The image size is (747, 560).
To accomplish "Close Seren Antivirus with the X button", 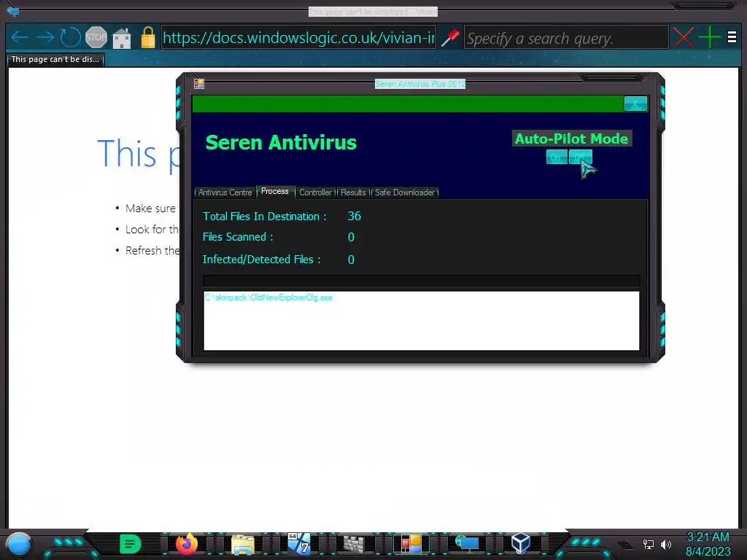I will [x=635, y=104].
